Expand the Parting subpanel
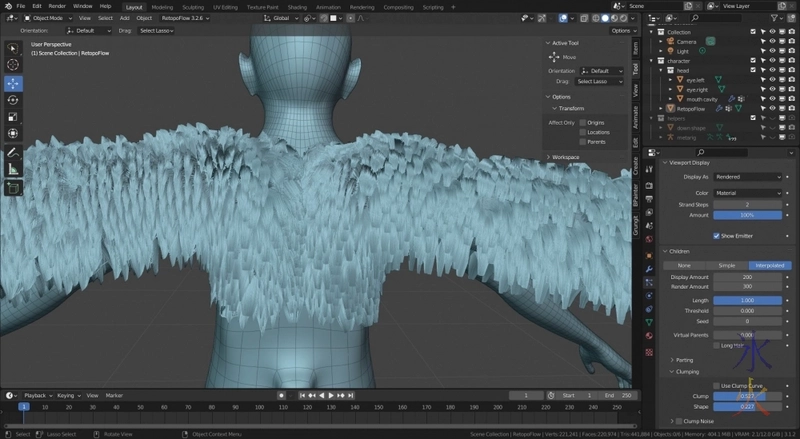The image size is (800, 439). point(681,360)
